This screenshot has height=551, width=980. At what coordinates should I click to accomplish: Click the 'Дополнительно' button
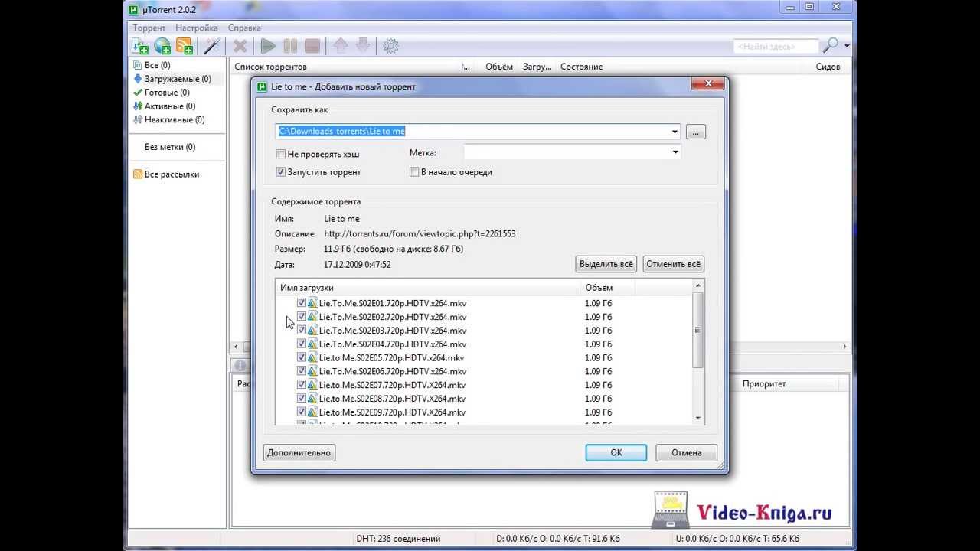(x=299, y=453)
